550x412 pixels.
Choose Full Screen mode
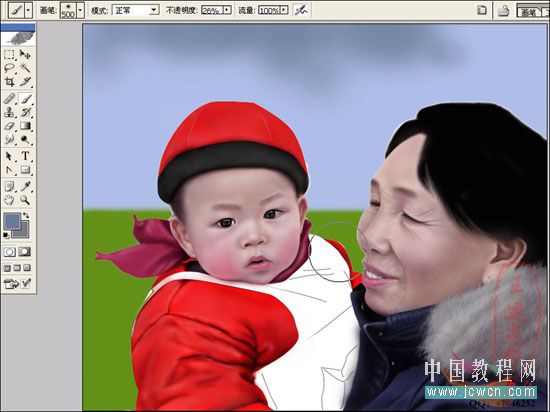27,268
